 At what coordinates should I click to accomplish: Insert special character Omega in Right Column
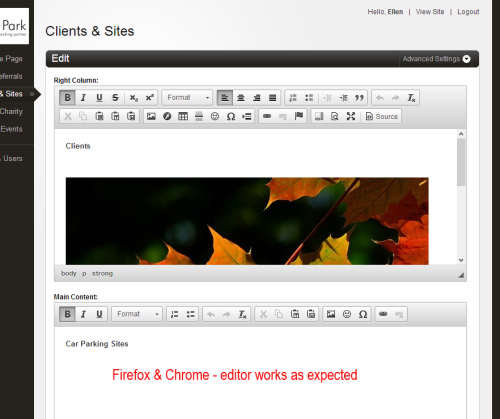tap(231, 116)
